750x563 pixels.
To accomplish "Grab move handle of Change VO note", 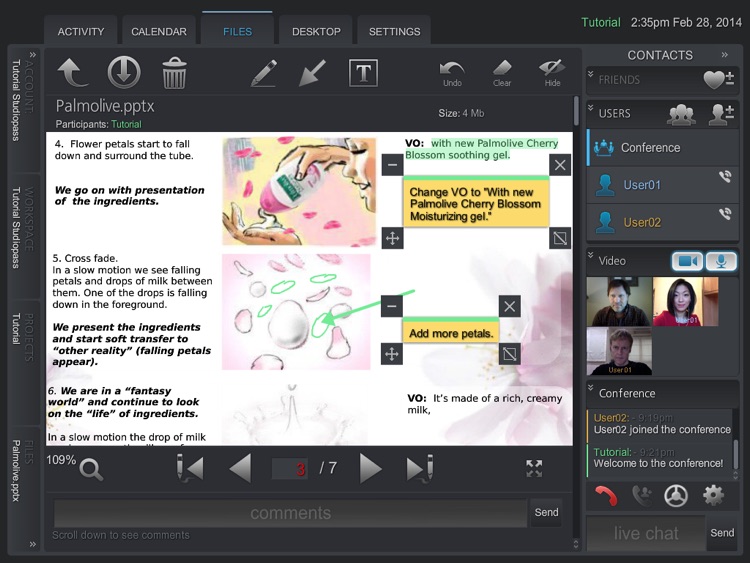I will point(392,238).
